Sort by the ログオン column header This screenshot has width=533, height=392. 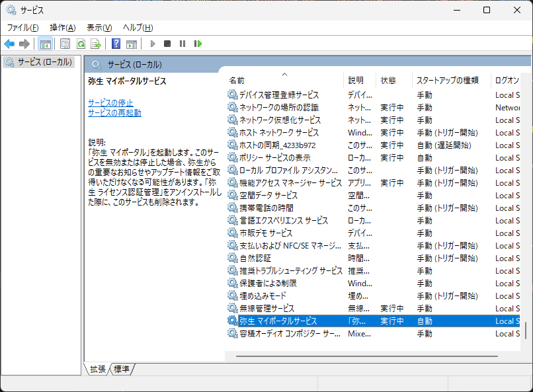506,81
